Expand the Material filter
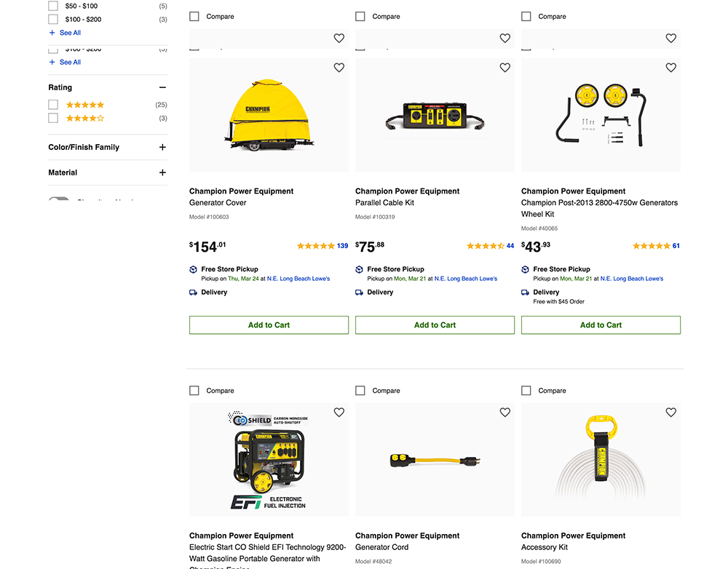The width and height of the screenshot is (728, 569). click(162, 172)
